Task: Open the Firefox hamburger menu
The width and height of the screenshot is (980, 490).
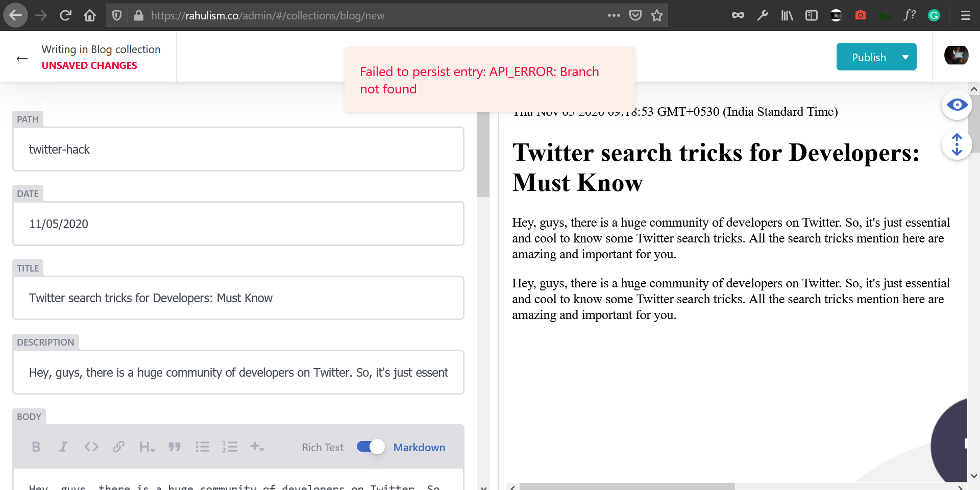Action: (x=966, y=15)
